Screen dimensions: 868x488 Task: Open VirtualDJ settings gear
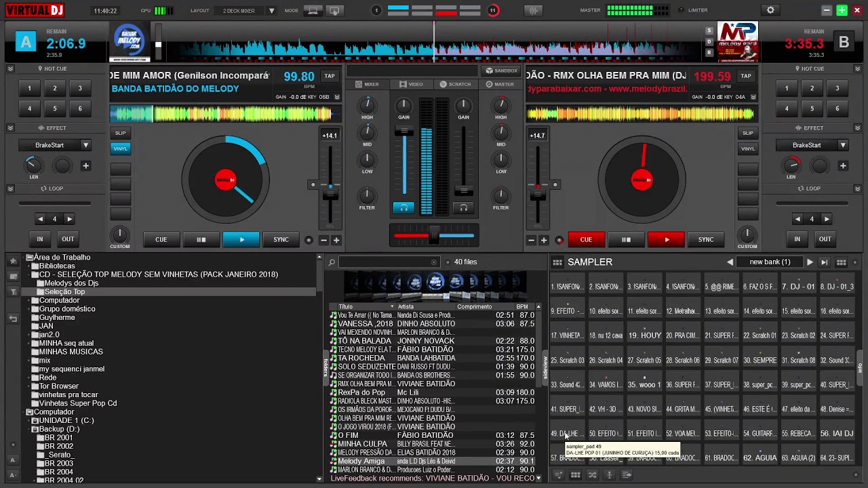click(x=770, y=10)
